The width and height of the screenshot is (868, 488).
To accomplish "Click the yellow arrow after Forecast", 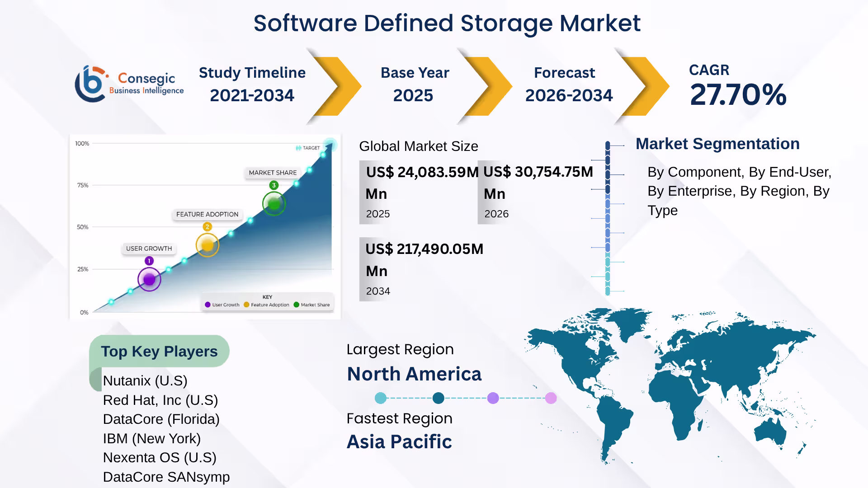I will (x=645, y=86).
